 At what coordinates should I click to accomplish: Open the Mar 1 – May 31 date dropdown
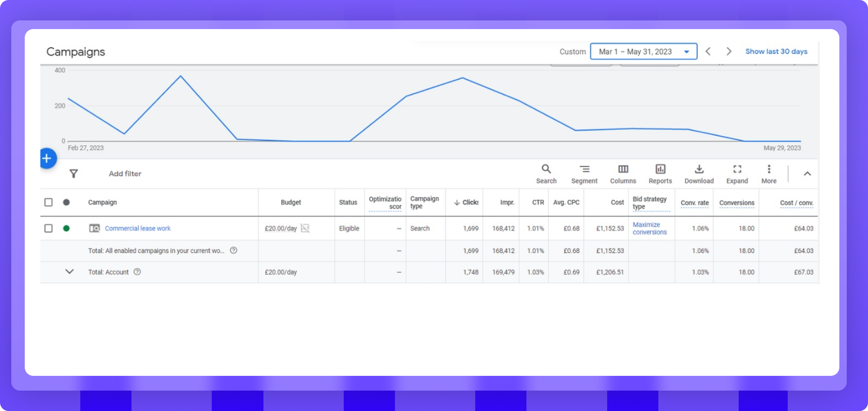(x=643, y=52)
